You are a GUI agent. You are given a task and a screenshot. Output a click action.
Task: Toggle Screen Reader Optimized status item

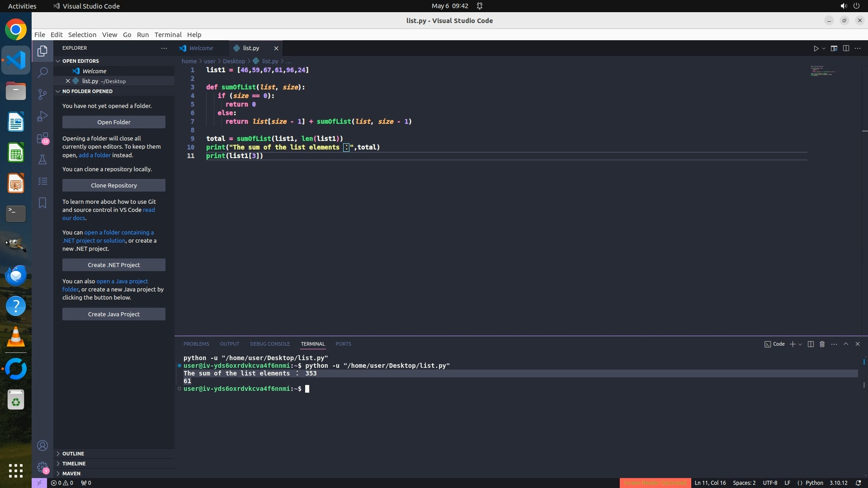coord(655,483)
